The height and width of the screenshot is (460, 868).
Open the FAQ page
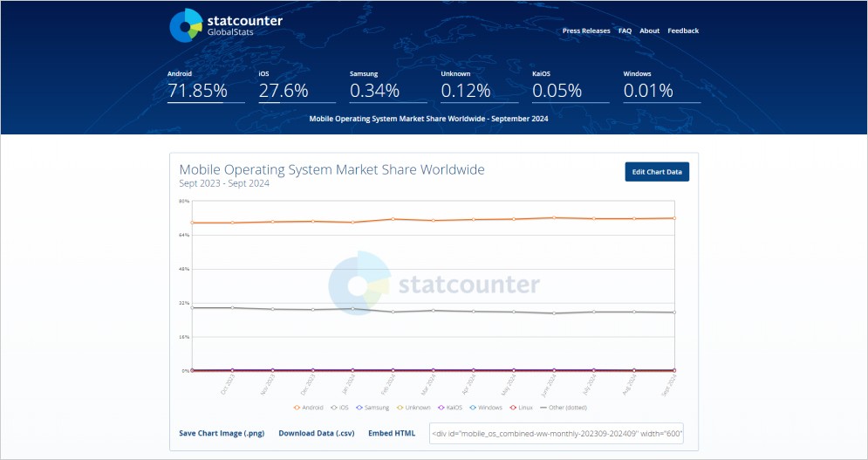tap(625, 31)
